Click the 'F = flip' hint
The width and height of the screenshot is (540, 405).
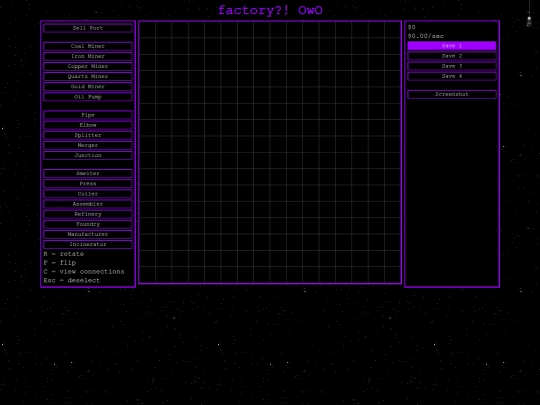coord(60,263)
